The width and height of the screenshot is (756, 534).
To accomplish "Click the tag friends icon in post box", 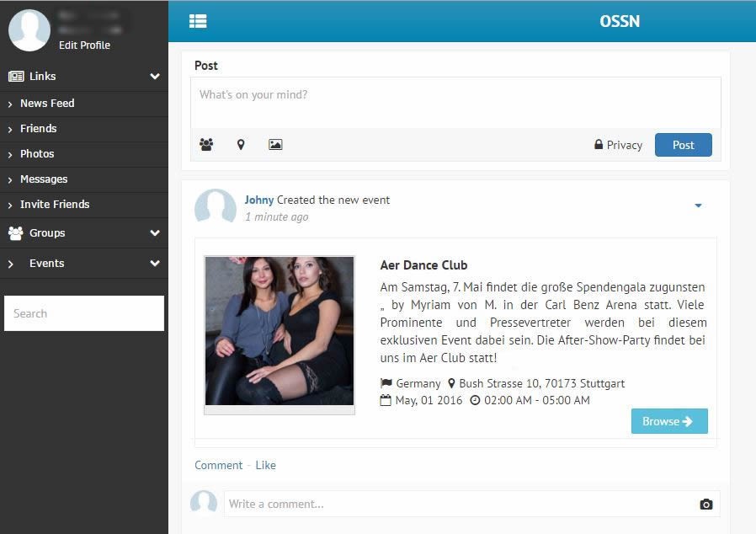I will click(206, 144).
